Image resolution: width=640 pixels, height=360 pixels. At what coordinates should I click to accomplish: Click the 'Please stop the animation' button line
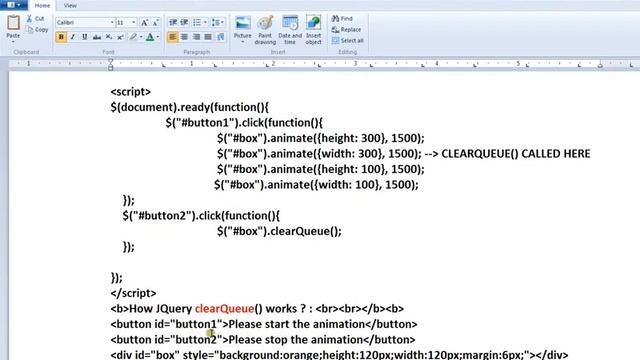pos(263,340)
